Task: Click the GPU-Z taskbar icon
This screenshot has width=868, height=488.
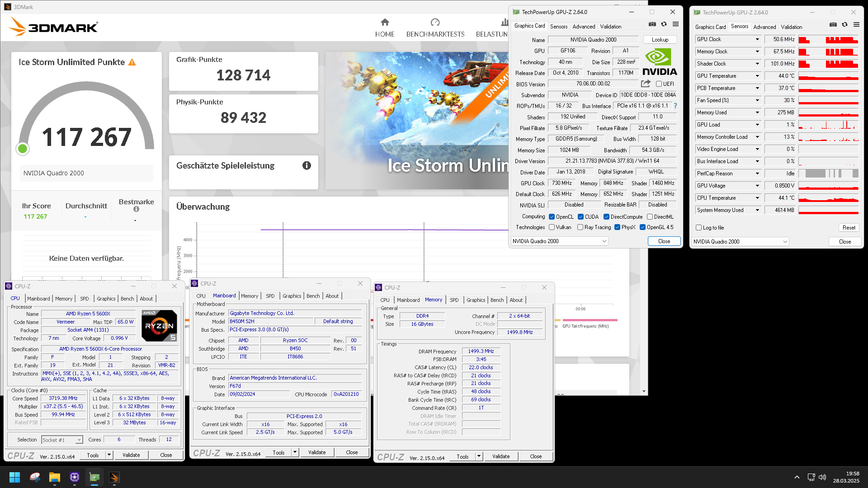Action: click(94, 477)
